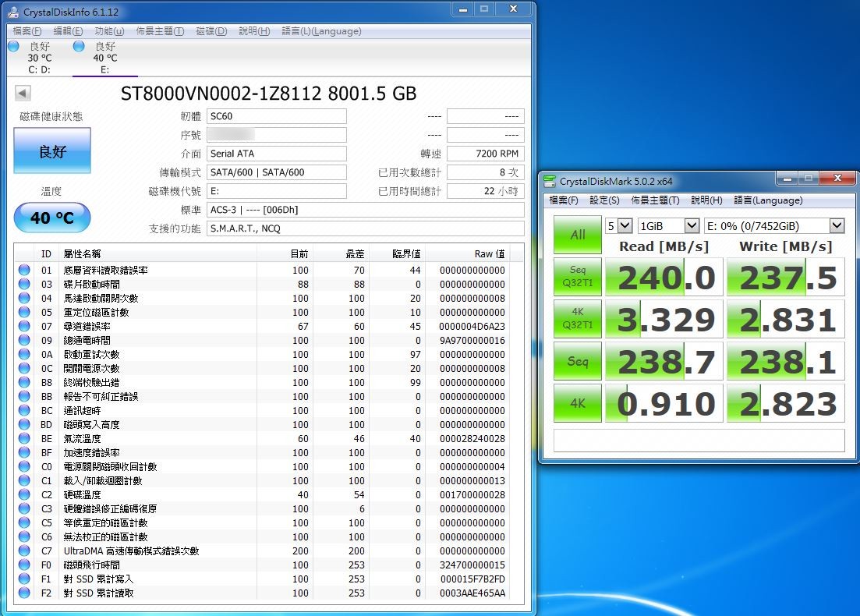Run the plain 4K benchmark
This screenshot has height=616, width=860.
click(x=578, y=403)
